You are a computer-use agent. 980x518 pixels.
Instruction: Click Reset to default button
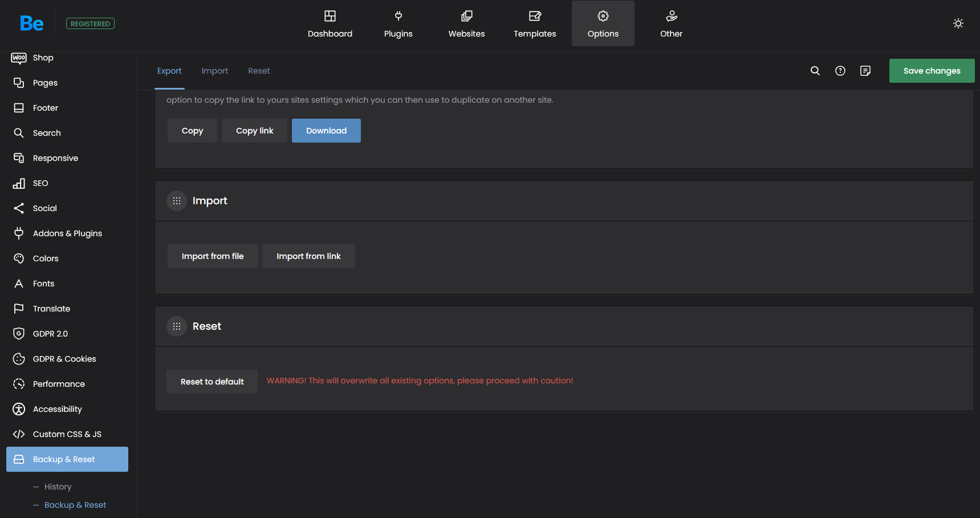coord(212,382)
